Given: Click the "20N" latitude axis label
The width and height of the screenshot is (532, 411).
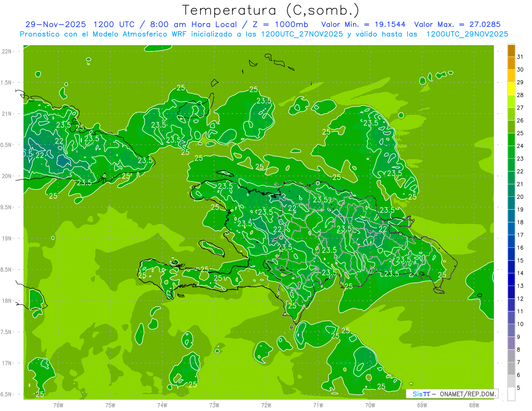Looking at the screenshot, I should pos(7,176).
